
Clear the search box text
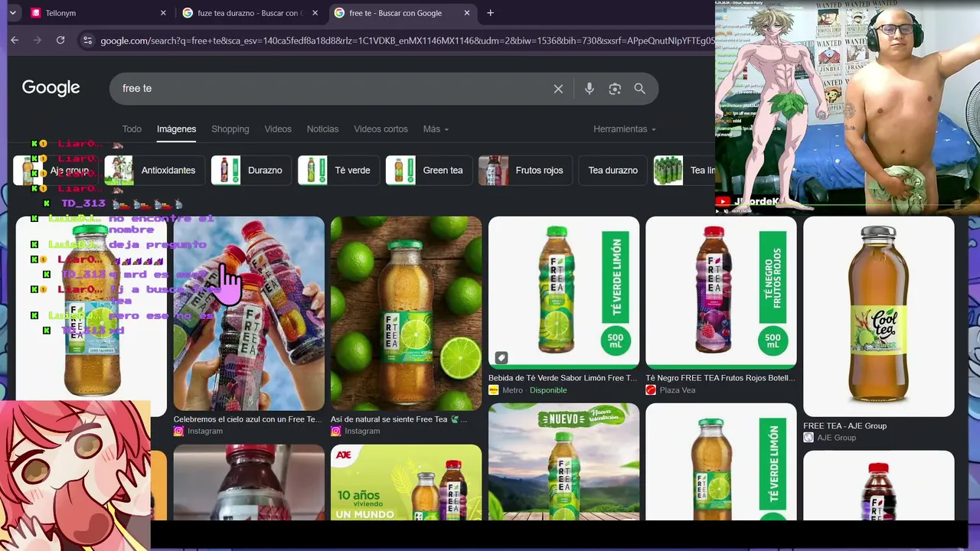(558, 89)
